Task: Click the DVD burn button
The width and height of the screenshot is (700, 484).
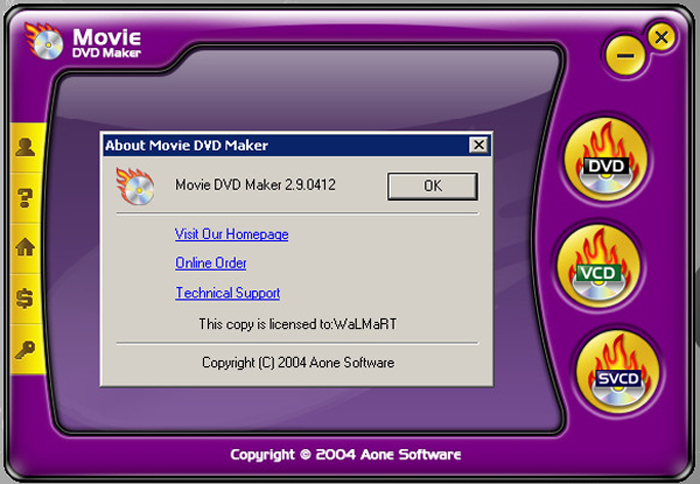Action: click(606, 160)
